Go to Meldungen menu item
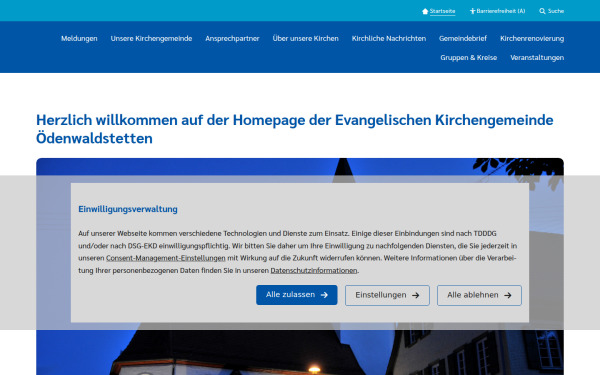600x375 pixels. click(x=79, y=39)
